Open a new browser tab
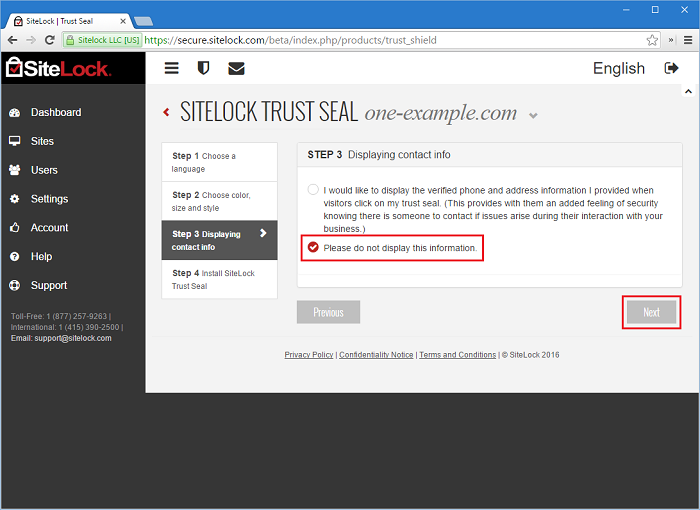 [x=143, y=21]
